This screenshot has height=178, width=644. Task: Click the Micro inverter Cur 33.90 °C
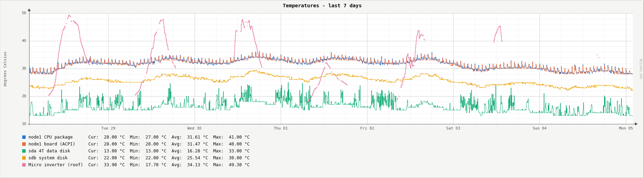114,165
